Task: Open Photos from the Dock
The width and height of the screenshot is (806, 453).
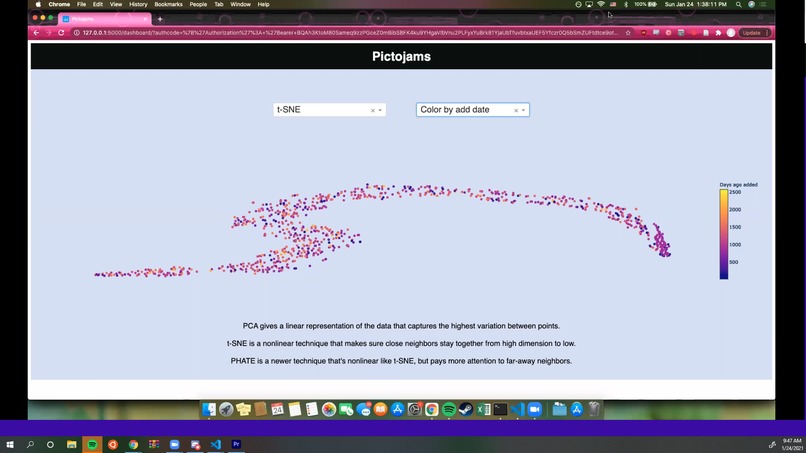Action: tap(328, 409)
